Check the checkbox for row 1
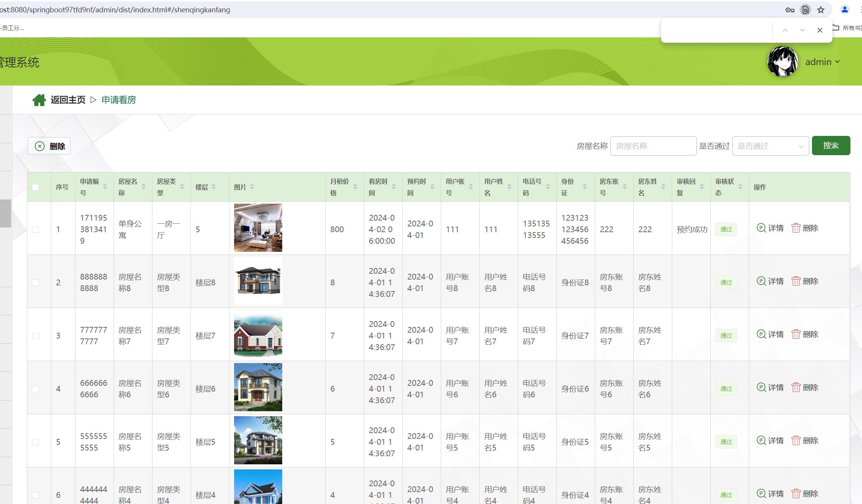862x504 pixels. point(35,229)
